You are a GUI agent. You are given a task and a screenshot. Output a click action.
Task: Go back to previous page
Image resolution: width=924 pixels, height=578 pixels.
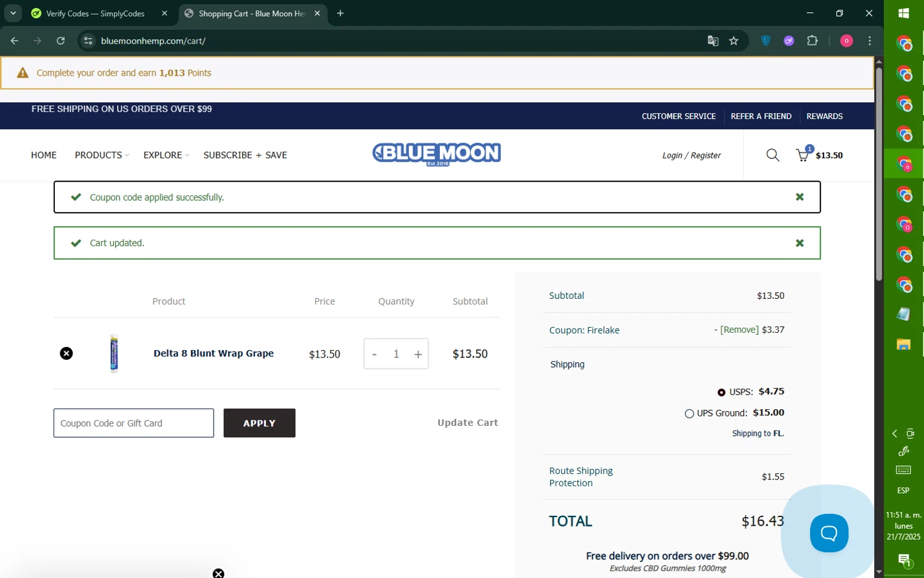pos(15,41)
